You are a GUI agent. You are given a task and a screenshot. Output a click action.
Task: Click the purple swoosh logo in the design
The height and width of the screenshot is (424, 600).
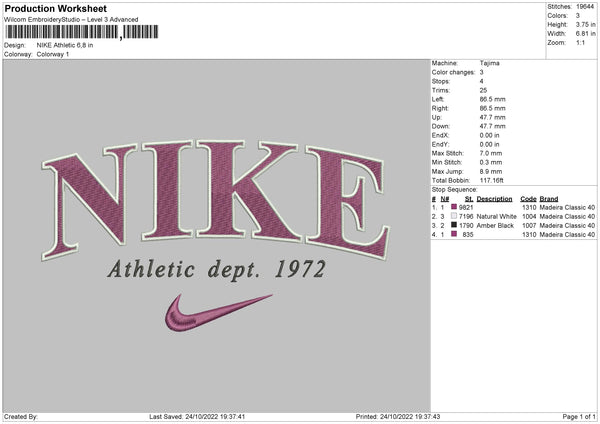pos(218,312)
